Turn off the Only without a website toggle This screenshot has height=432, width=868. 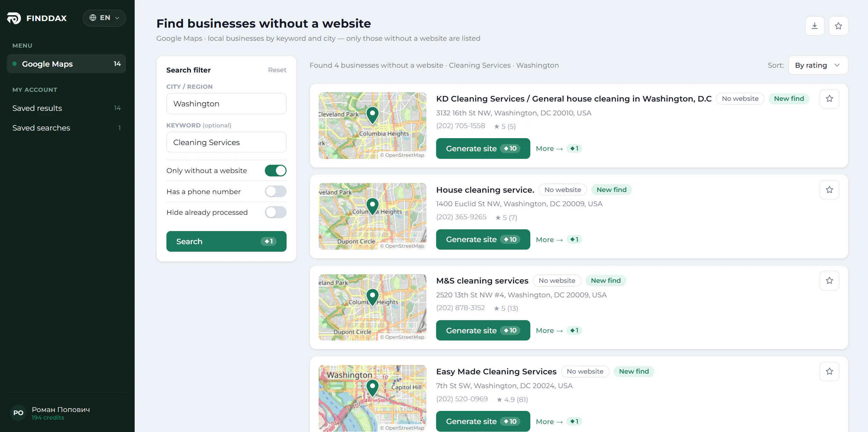[x=276, y=171]
